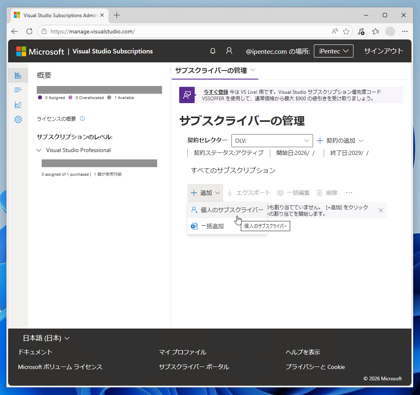Open Microsoft ボリューム ライセンス footer link
This screenshot has height=395, width=420.
(x=60, y=367)
